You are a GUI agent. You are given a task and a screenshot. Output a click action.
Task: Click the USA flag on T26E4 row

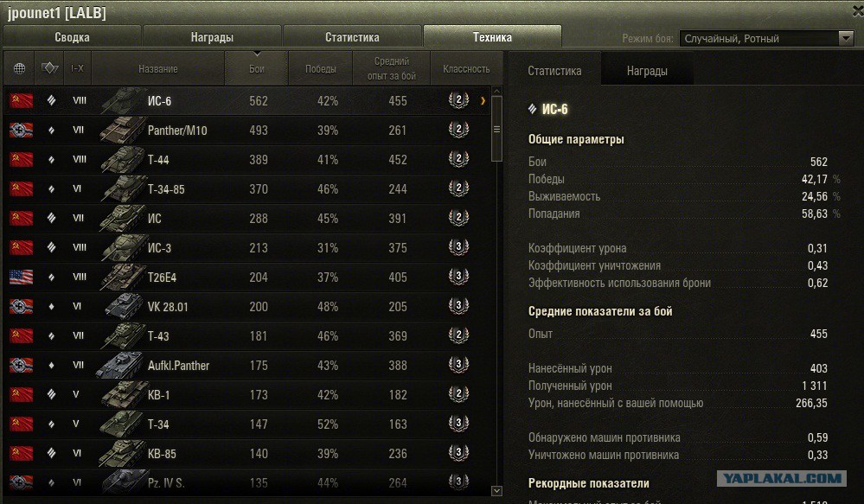click(21, 278)
